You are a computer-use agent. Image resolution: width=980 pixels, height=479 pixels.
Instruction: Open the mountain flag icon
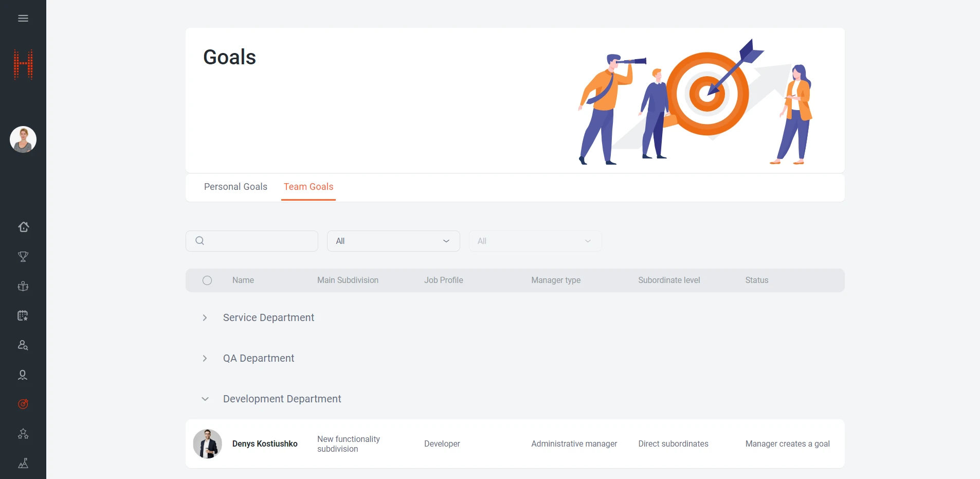[23, 464]
